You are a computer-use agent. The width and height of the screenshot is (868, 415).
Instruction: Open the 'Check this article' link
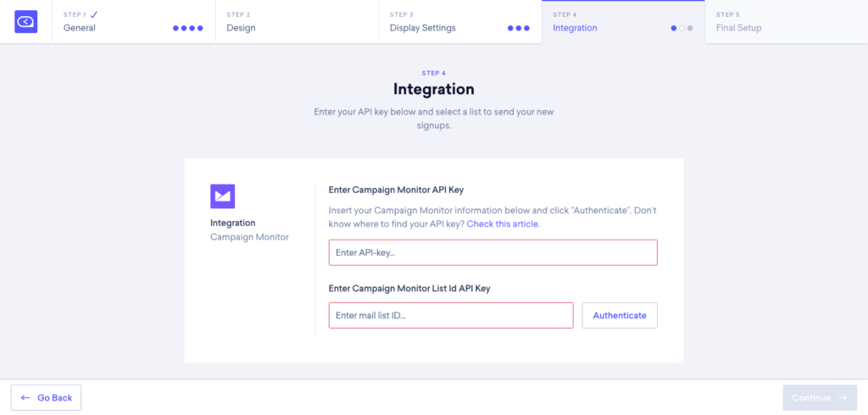pyautogui.click(x=503, y=224)
